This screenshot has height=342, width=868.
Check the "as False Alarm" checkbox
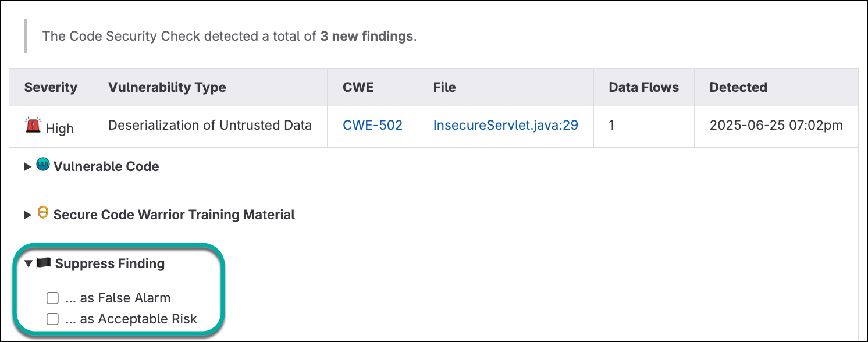pos(53,298)
